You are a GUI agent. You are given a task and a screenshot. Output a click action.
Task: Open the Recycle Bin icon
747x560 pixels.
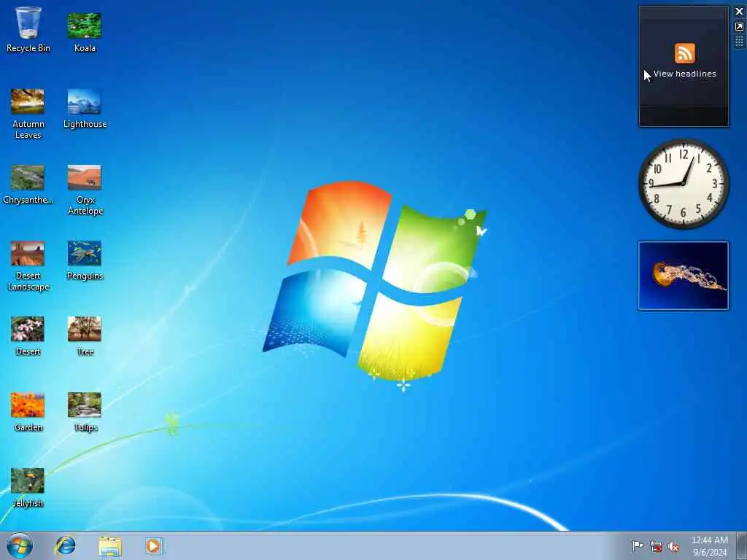click(28, 29)
